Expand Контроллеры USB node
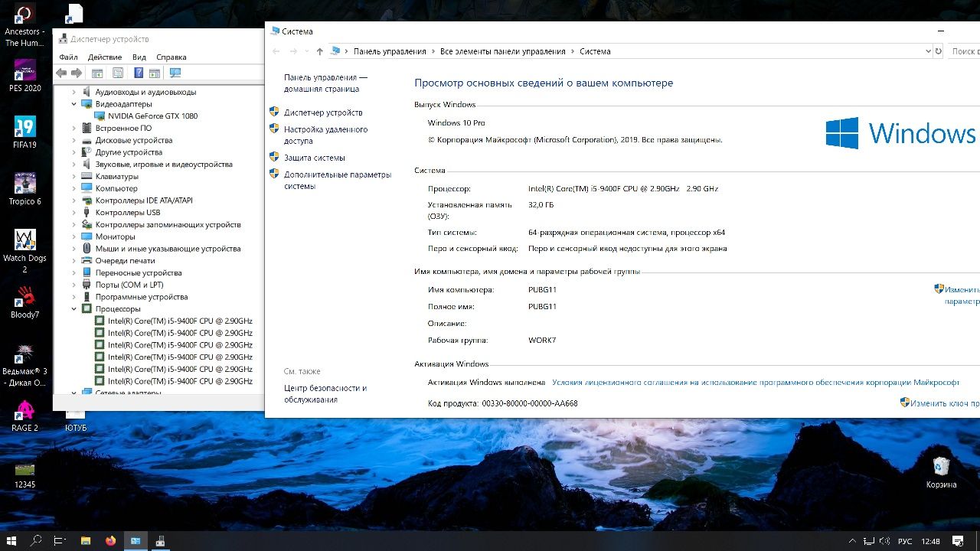This screenshot has width=980, height=551. tap(74, 212)
